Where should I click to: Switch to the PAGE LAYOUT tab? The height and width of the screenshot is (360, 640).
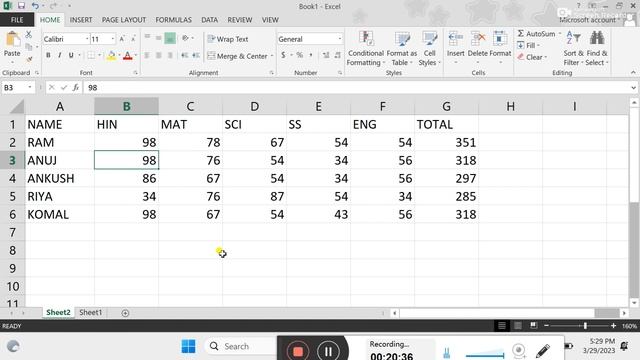click(x=124, y=20)
